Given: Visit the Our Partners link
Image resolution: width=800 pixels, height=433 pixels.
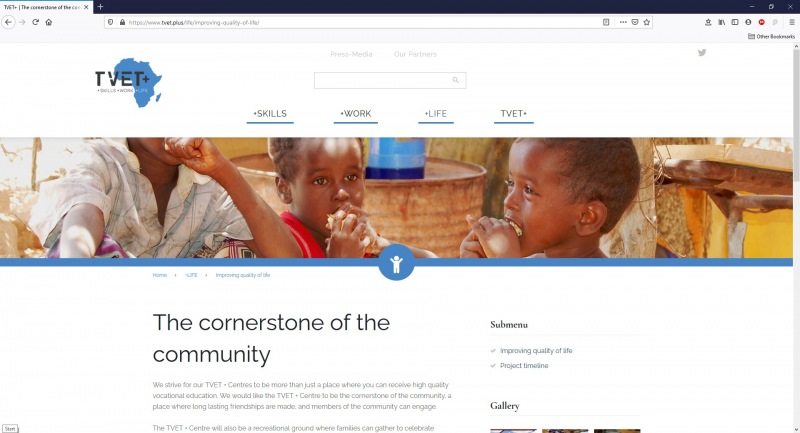Looking at the screenshot, I should 415,54.
